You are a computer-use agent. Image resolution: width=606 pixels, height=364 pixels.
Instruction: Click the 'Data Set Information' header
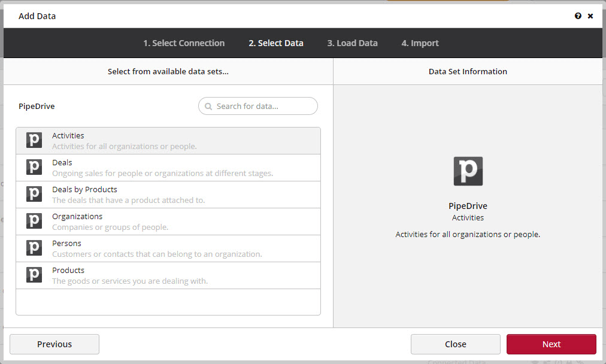tap(468, 71)
